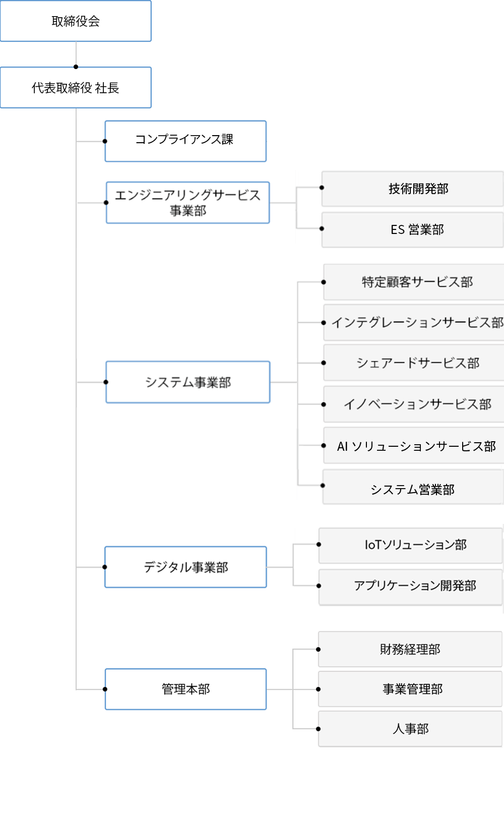Click the デジタル事業部 box
Screen dimensions: 504x832
click(x=185, y=567)
